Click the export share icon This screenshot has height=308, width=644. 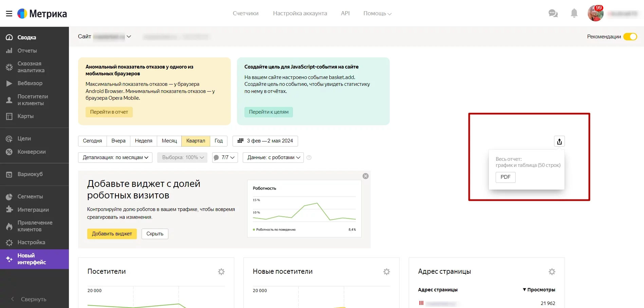pos(559,141)
